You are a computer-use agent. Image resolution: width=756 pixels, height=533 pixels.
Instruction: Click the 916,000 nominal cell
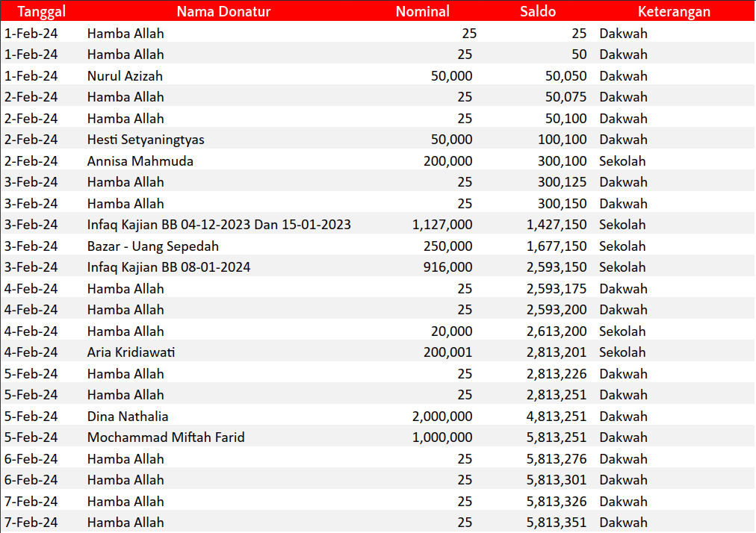point(451,267)
